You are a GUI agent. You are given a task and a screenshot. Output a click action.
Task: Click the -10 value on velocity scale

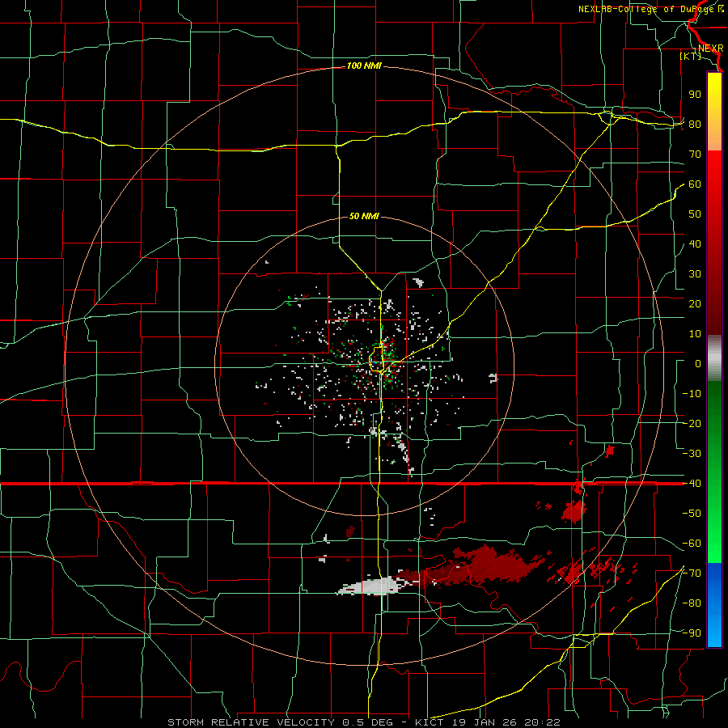coord(692,394)
